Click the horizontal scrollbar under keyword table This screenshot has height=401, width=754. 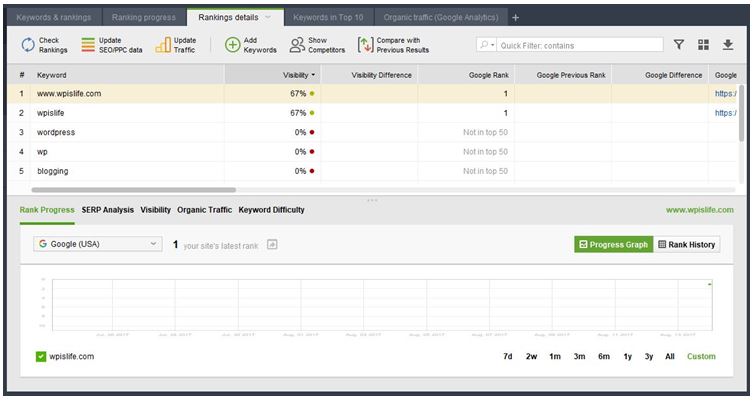(x=134, y=190)
